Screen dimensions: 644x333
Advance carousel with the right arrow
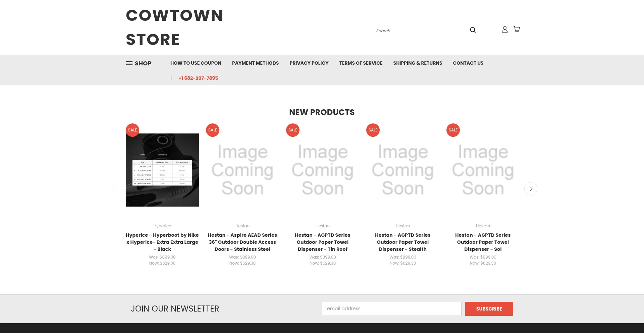click(531, 189)
